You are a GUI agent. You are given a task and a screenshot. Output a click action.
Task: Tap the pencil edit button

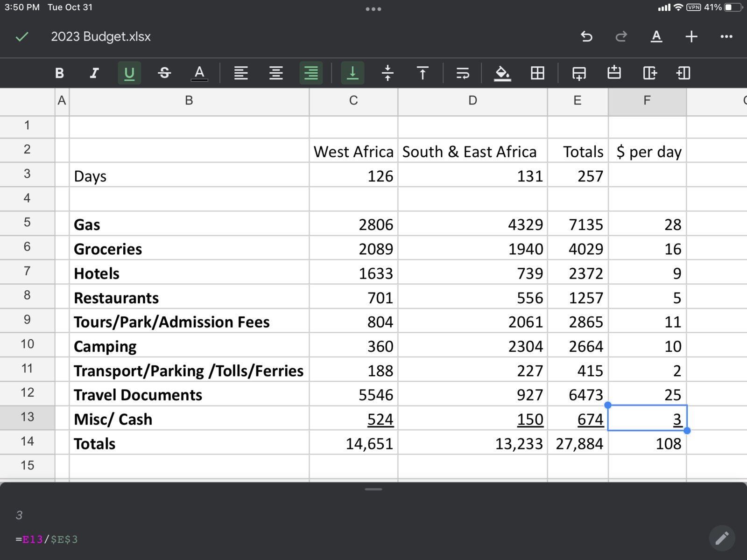(x=722, y=538)
